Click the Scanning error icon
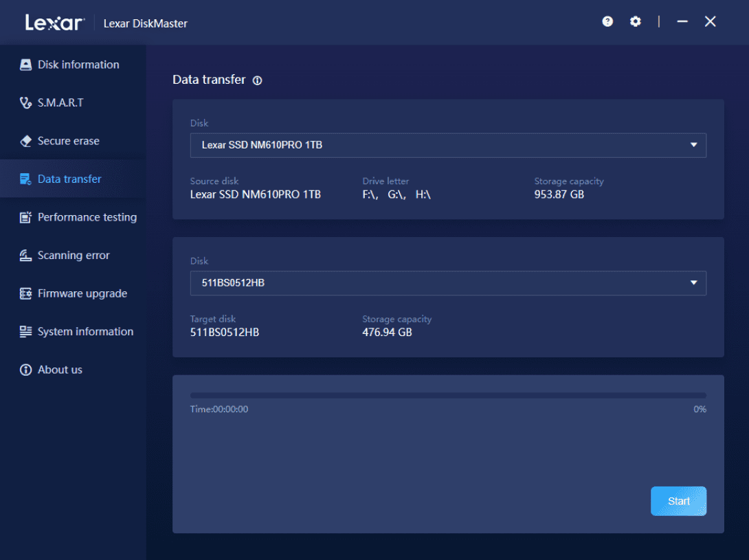 pyautogui.click(x=26, y=256)
